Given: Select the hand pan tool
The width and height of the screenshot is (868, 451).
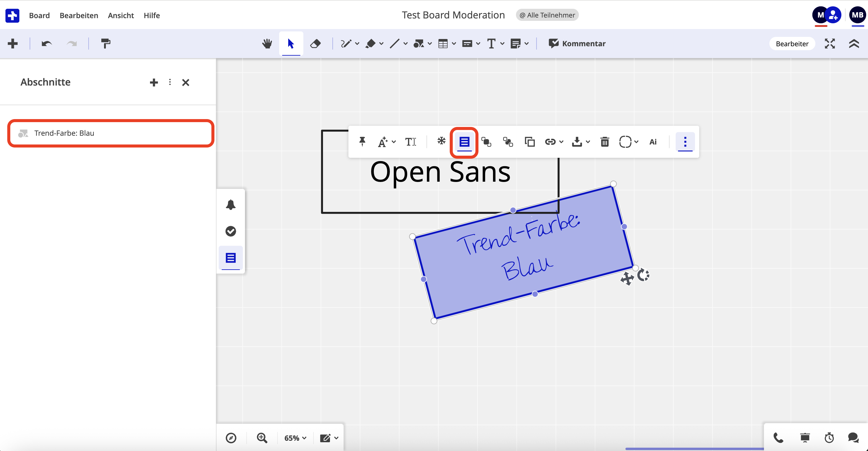Looking at the screenshot, I should (x=267, y=44).
